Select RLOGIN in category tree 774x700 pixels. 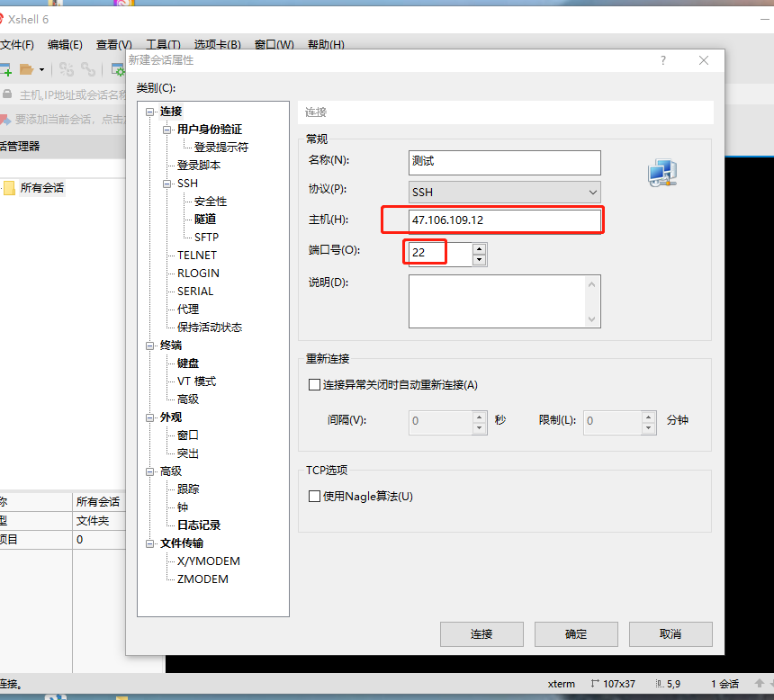pyautogui.click(x=198, y=274)
